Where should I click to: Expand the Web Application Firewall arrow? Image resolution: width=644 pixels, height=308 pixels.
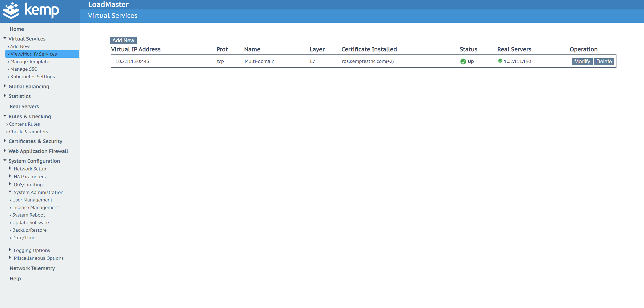pyautogui.click(x=5, y=151)
